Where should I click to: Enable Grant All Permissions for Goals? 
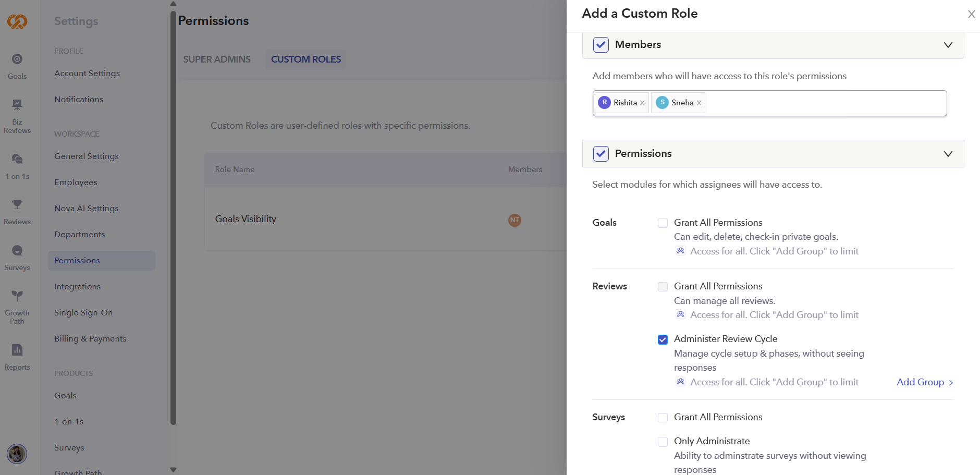click(x=663, y=223)
